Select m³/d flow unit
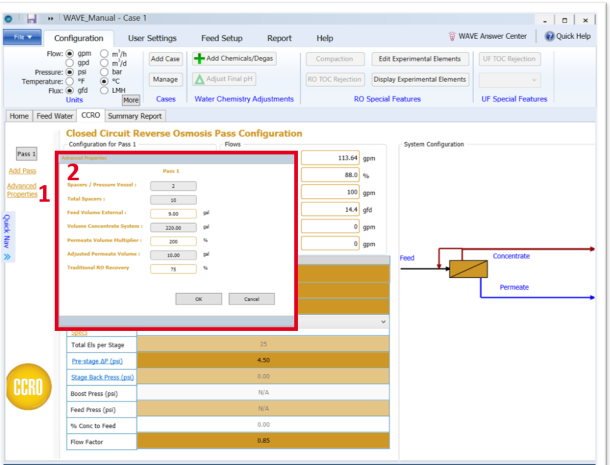This screenshot has height=465, width=610. click(x=104, y=63)
